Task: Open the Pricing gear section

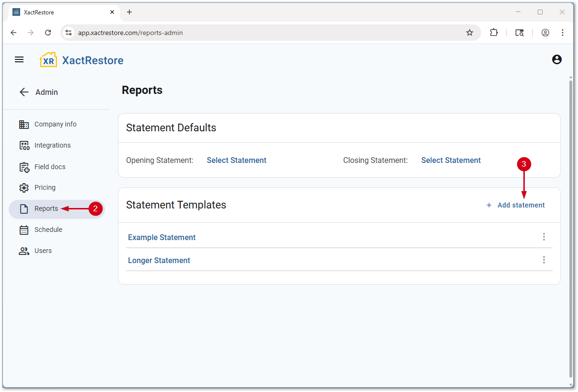Action: (45, 187)
